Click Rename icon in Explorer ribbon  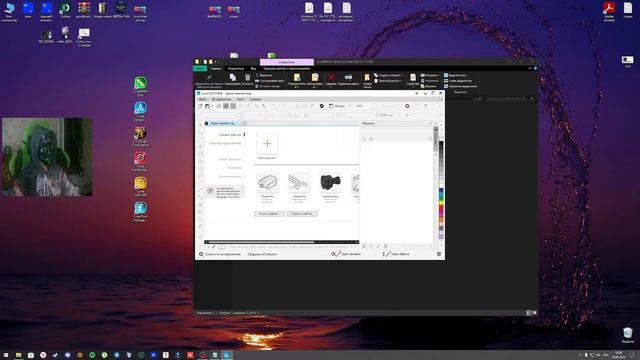[x=348, y=77]
